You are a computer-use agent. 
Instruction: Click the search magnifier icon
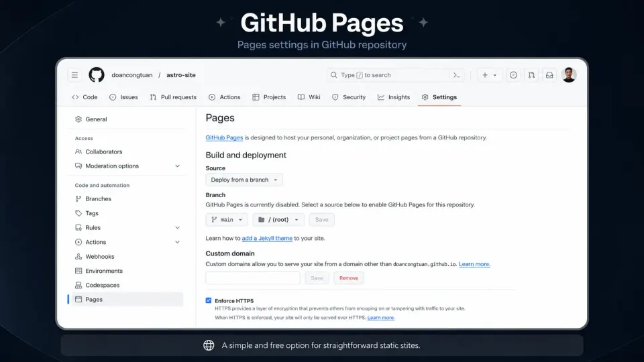tap(334, 75)
